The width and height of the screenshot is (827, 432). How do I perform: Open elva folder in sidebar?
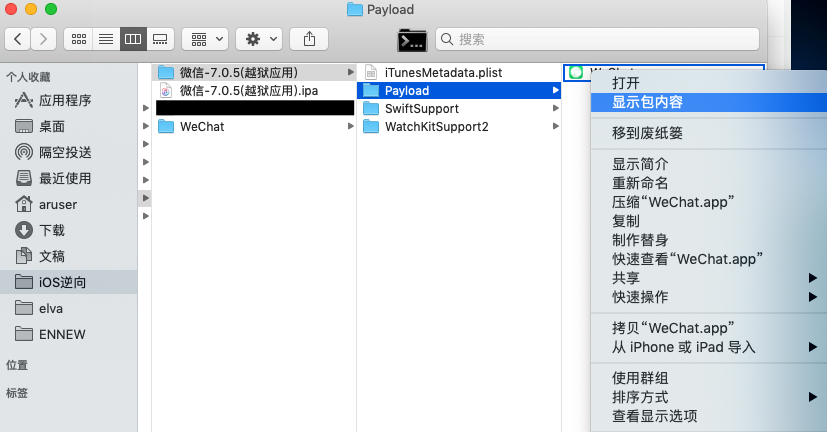pos(69,308)
